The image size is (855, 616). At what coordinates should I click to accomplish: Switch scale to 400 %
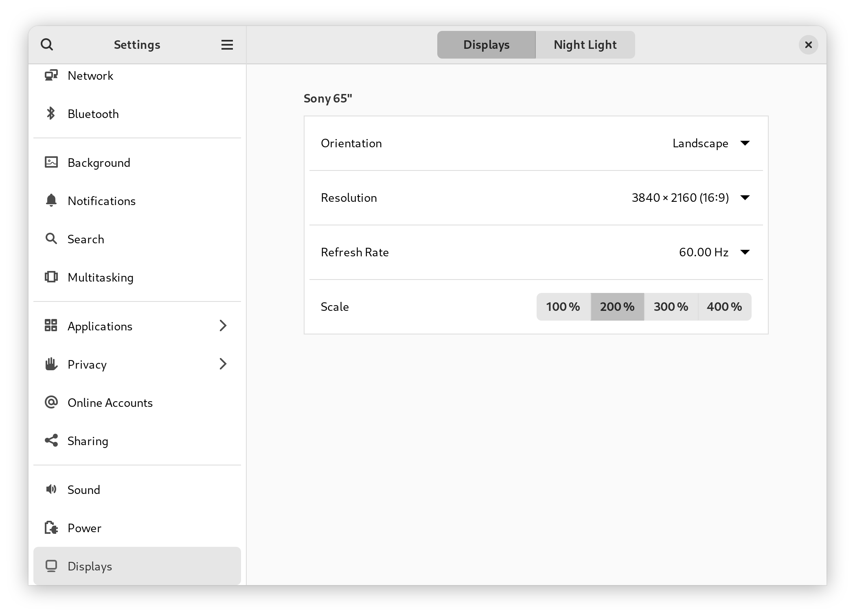pyautogui.click(x=725, y=307)
